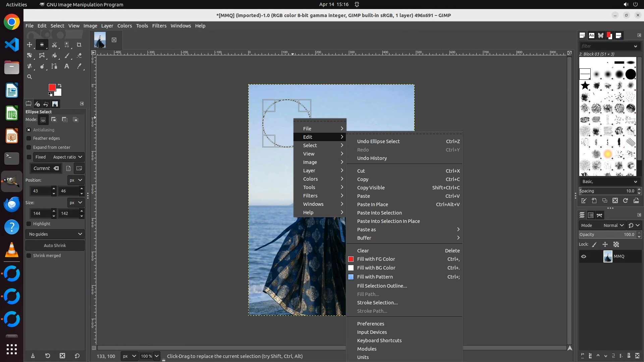
Task: Select the Color Picker eyedropper tool
Action: (79, 66)
